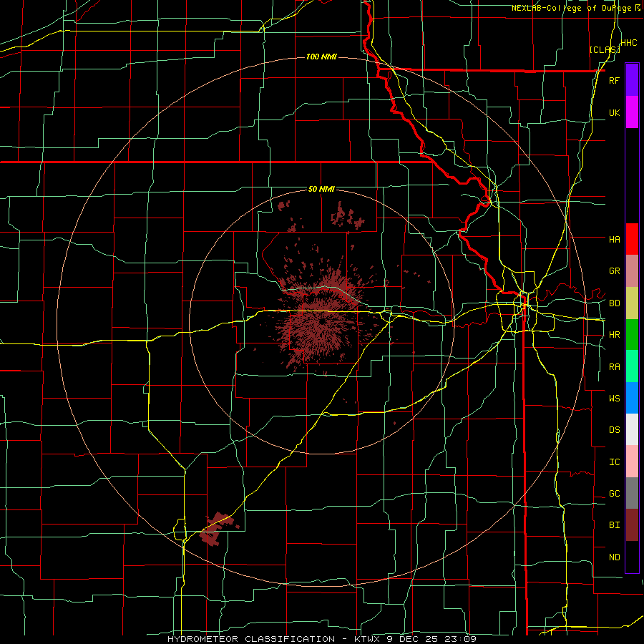The image size is (644, 644).
Task: Click the ND black legend swatch
Action: click(632, 557)
